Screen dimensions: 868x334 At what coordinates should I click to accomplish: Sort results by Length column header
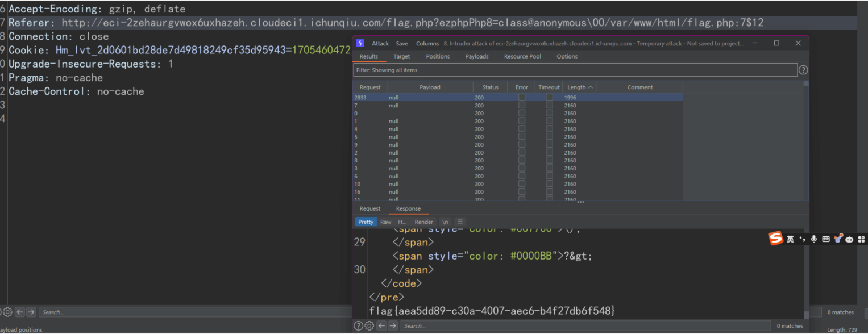(x=580, y=87)
